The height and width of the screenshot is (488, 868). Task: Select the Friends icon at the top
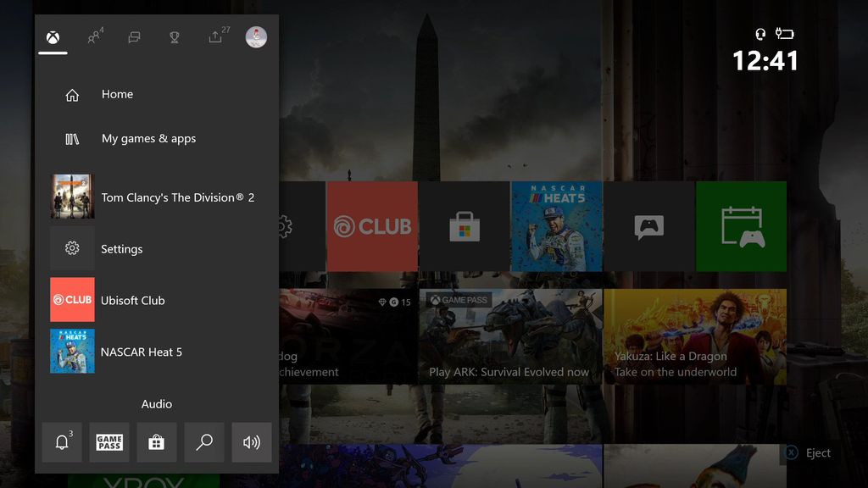pos(93,37)
